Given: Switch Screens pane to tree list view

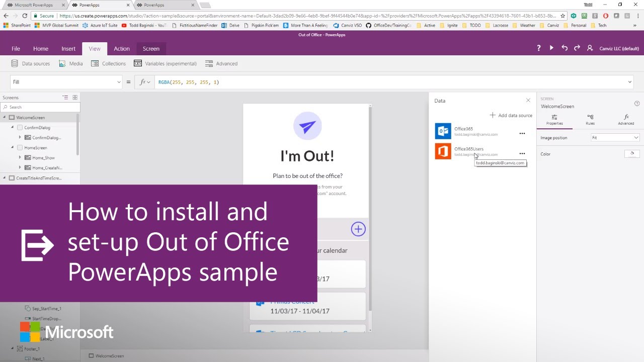Looking at the screenshot, I should [x=65, y=98].
